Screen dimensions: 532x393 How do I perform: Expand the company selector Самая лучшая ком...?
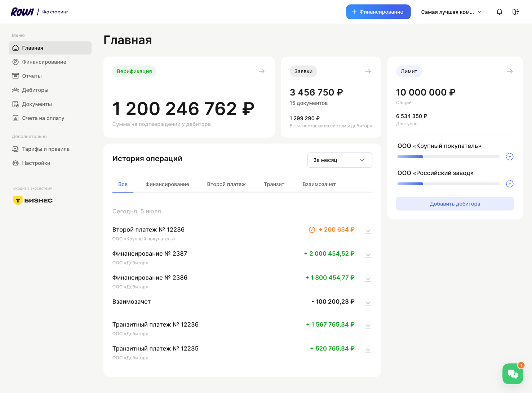[451, 12]
